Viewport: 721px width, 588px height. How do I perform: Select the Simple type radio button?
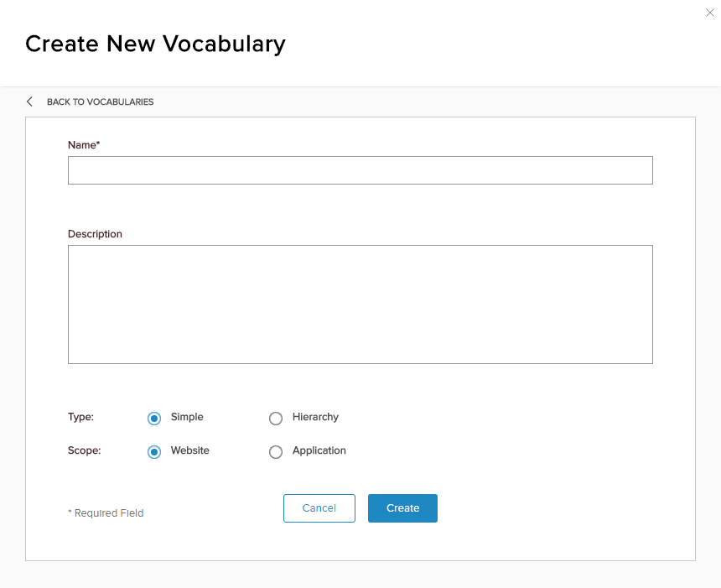[154, 419]
